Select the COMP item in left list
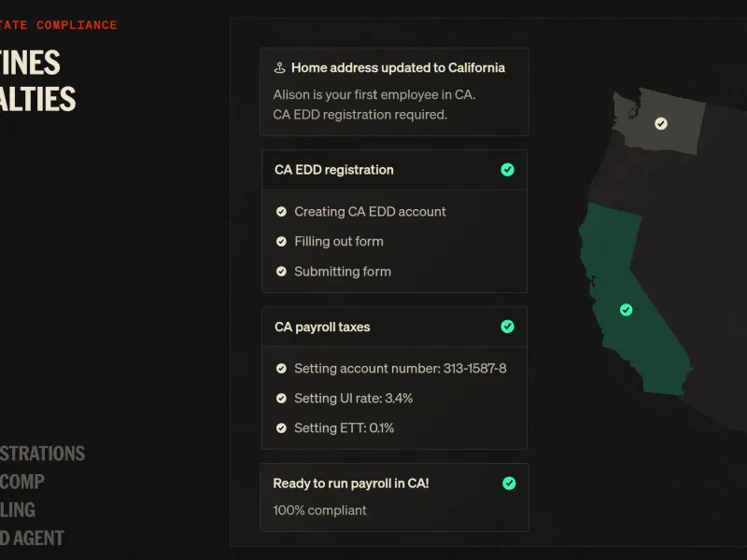The width and height of the screenshot is (747, 560). [x=21, y=482]
